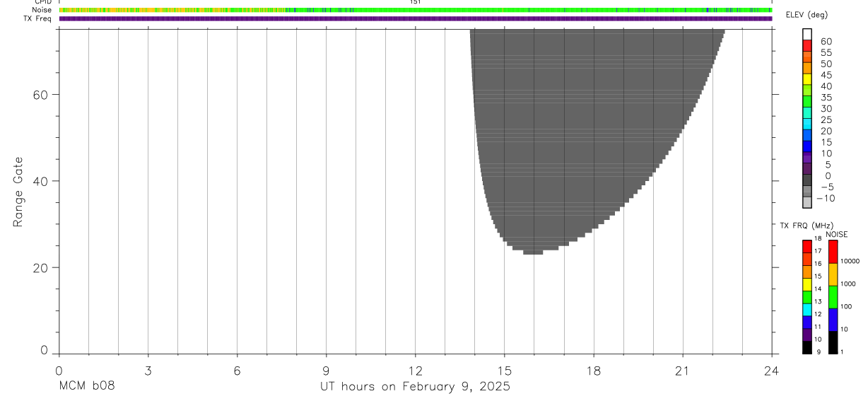Click the '1000' label on NOISE colorbar
The height and width of the screenshot is (401, 868).
(848, 284)
